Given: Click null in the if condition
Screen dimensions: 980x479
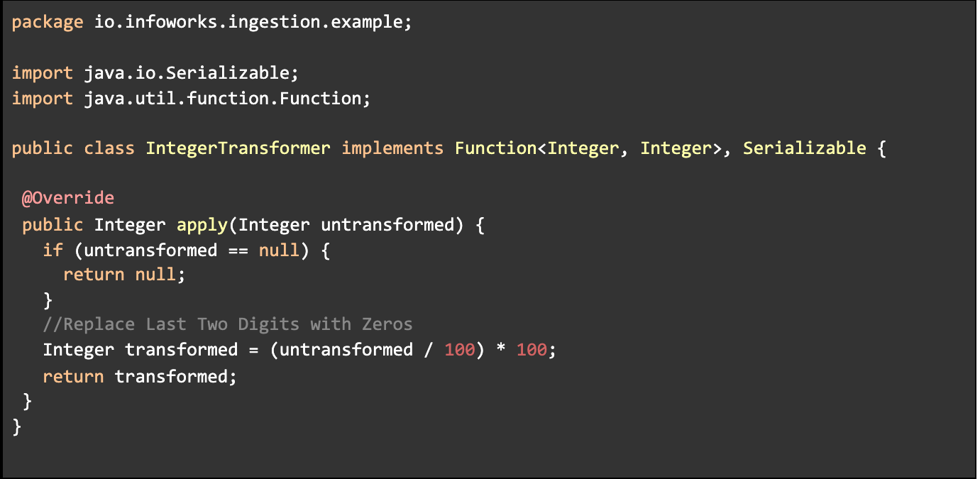Looking at the screenshot, I should [279, 250].
